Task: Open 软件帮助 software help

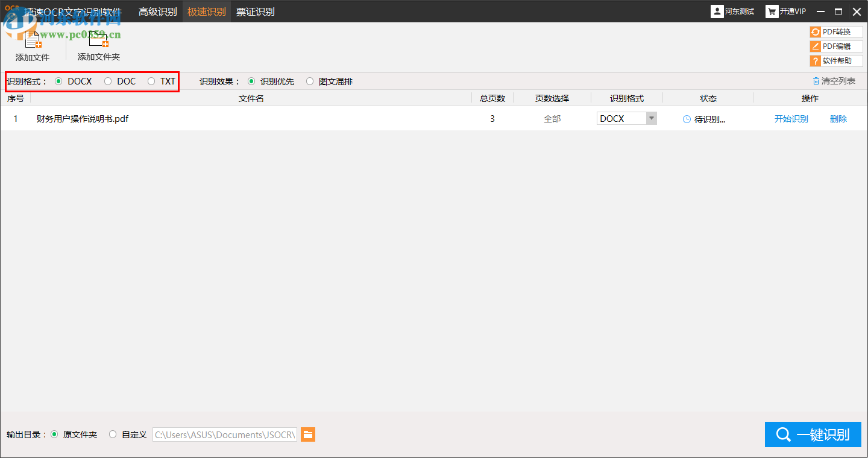Action: click(836, 60)
